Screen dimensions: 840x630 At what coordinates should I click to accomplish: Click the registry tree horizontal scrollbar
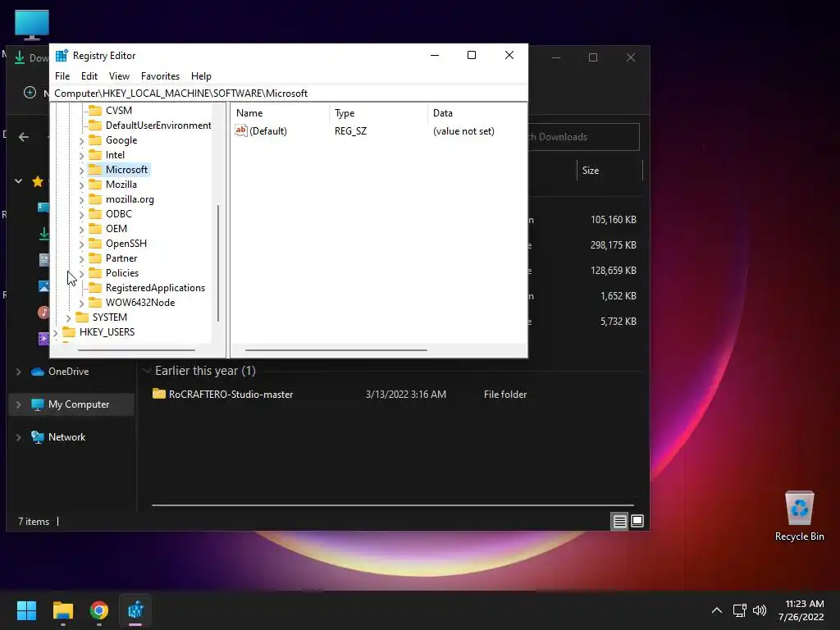(137, 350)
